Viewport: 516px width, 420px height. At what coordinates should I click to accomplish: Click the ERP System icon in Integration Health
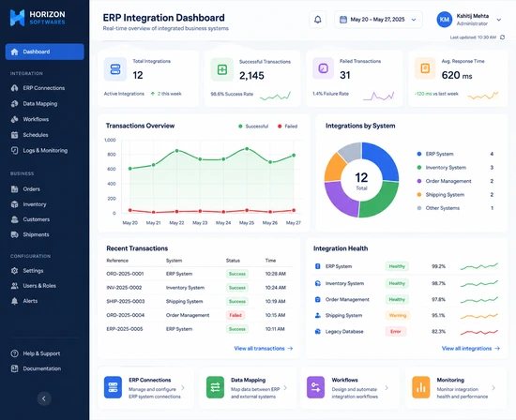[317, 266]
